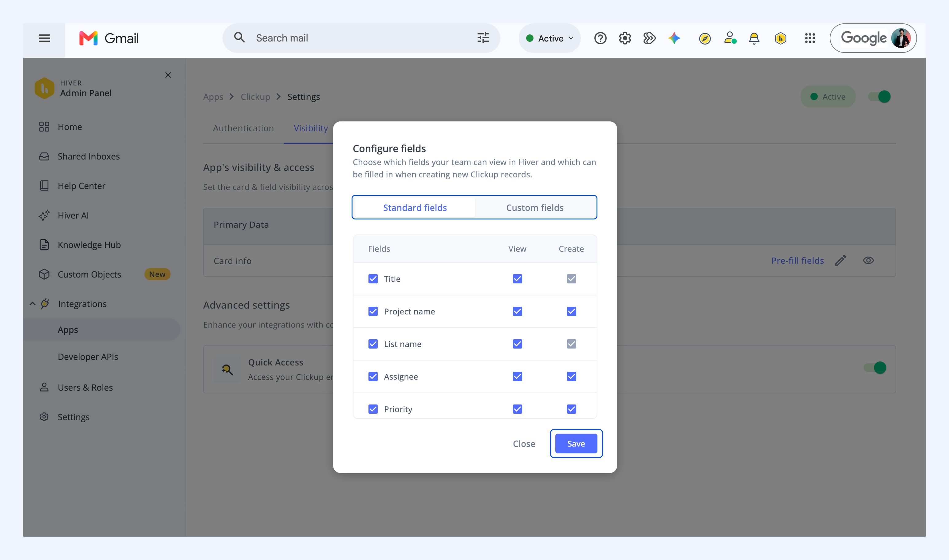Open Gmail settings gear icon
Viewport: 949px width, 560px height.
point(625,38)
